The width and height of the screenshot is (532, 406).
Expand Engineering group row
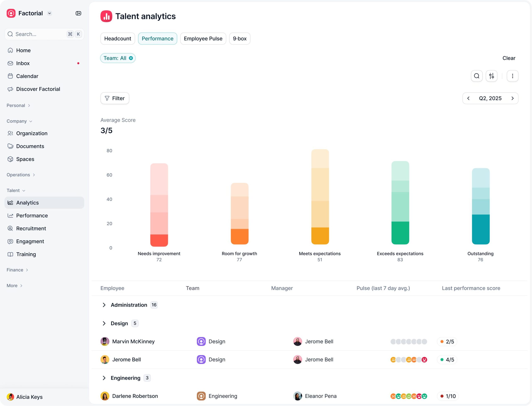click(104, 378)
